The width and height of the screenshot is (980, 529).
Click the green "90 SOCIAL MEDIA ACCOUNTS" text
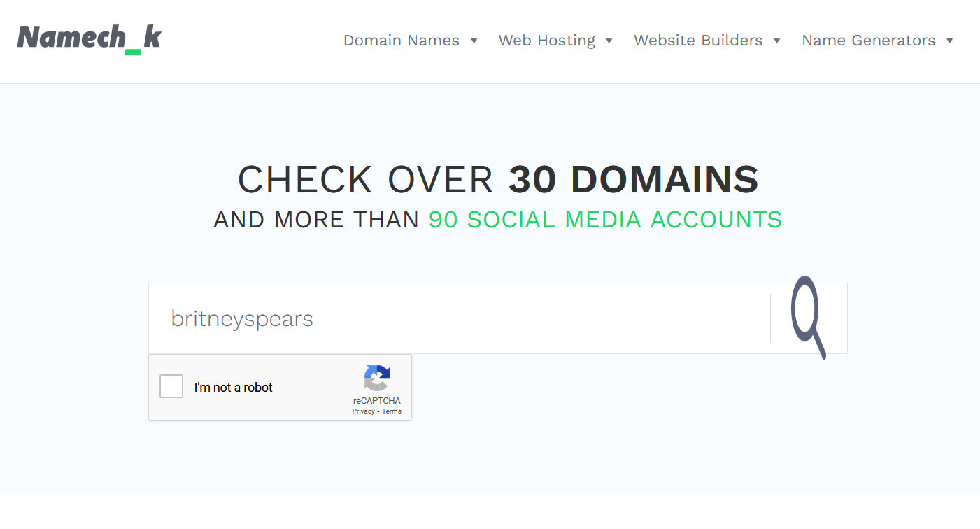tap(605, 220)
